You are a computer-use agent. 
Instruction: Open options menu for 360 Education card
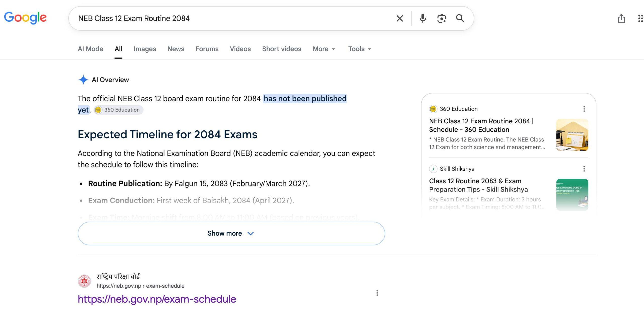tap(584, 109)
